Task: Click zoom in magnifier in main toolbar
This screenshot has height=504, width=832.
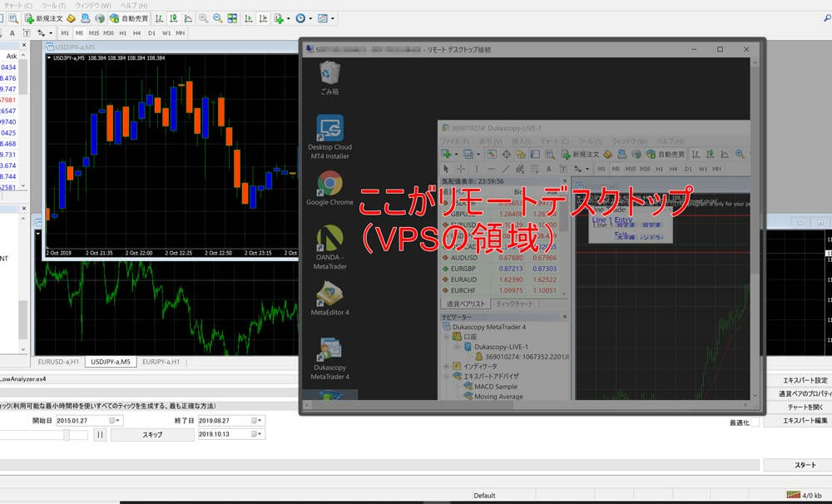Action: pyautogui.click(x=203, y=18)
